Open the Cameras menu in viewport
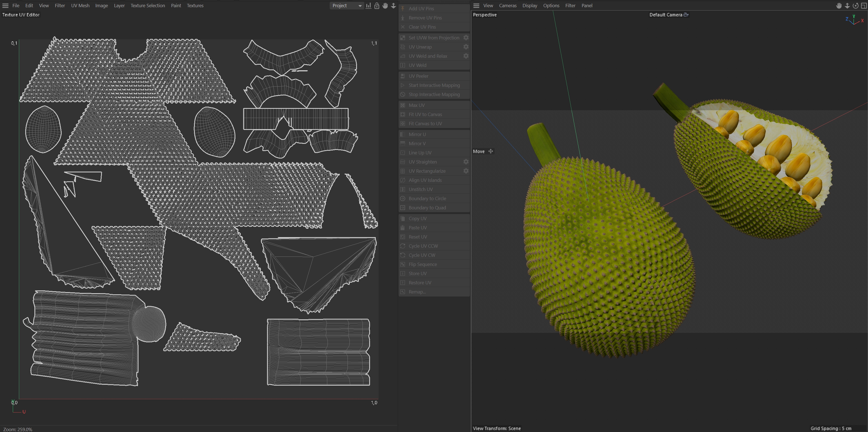Screen dimensions: 868x432 [x=507, y=6]
